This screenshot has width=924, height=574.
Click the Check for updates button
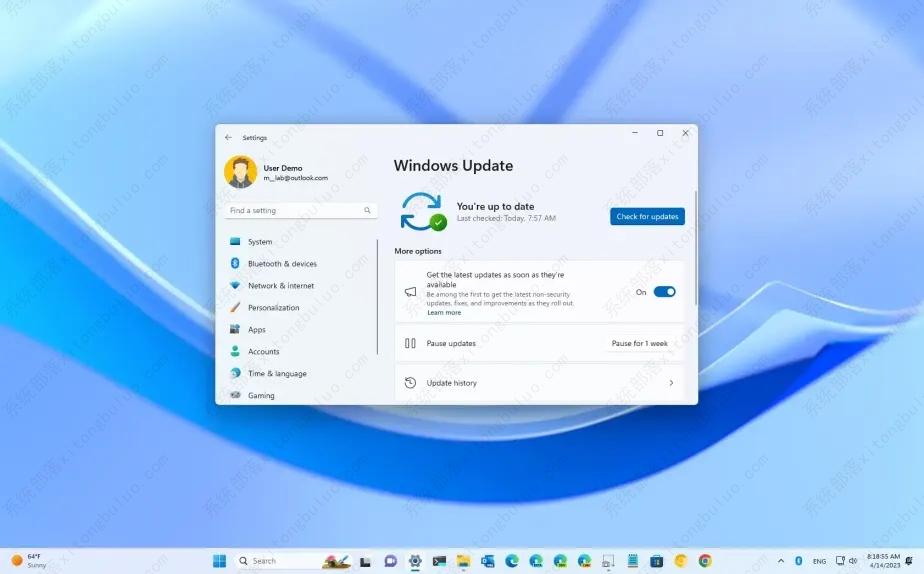click(x=647, y=216)
